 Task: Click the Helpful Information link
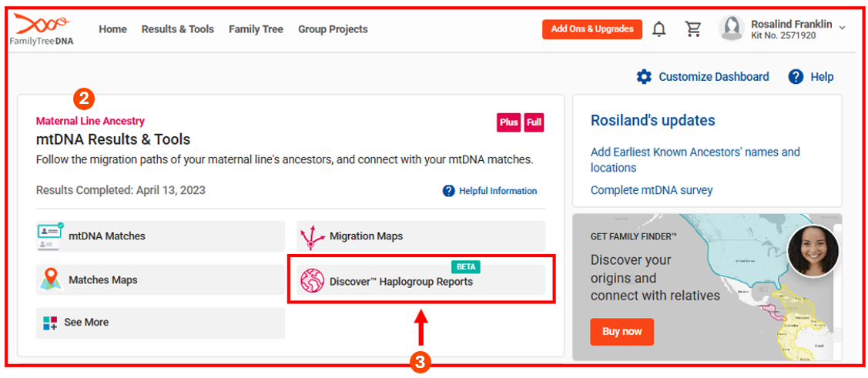(x=498, y=191)
